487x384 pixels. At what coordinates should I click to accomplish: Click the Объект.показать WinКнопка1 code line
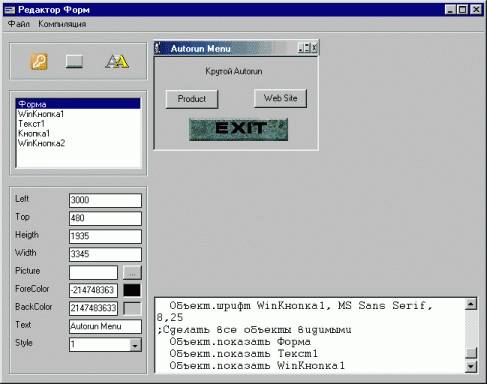point(257,366)
